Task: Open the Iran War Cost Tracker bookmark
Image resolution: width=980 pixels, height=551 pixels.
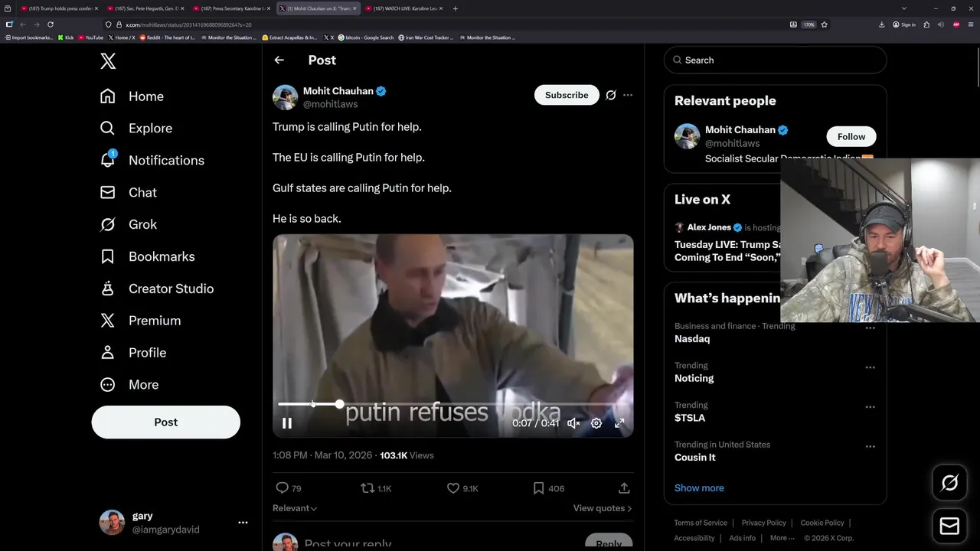Action: click(426, 37)
